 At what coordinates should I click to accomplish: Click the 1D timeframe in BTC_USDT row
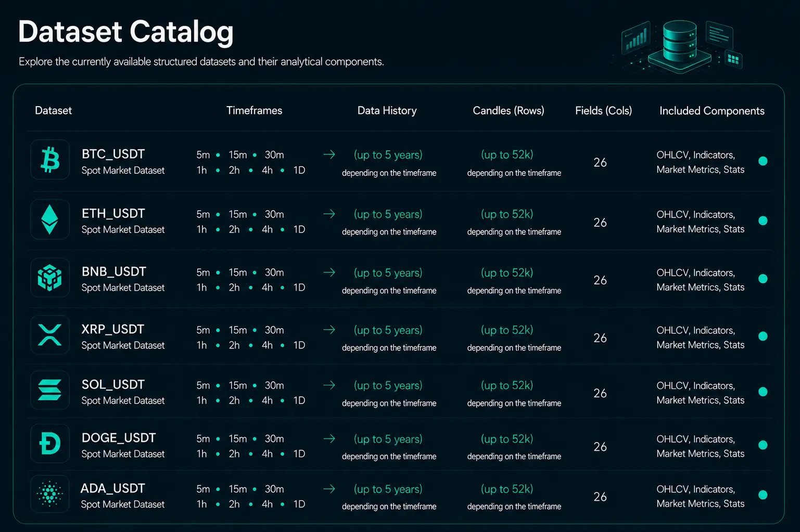tap(299, 170)
